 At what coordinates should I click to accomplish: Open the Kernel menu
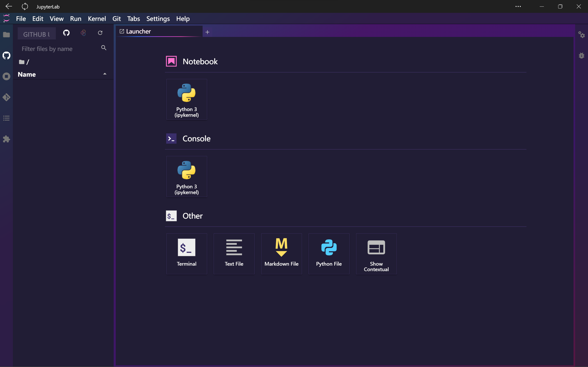[97, 19]
